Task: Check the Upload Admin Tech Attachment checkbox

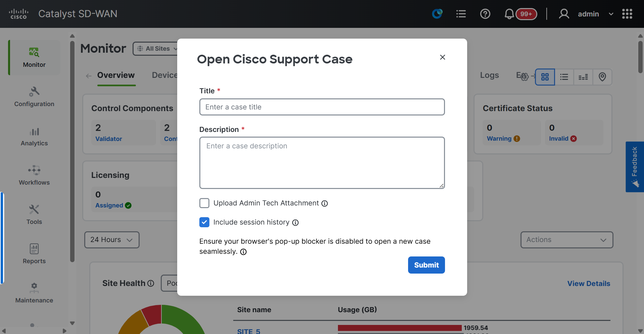Action: click(204, 203)
